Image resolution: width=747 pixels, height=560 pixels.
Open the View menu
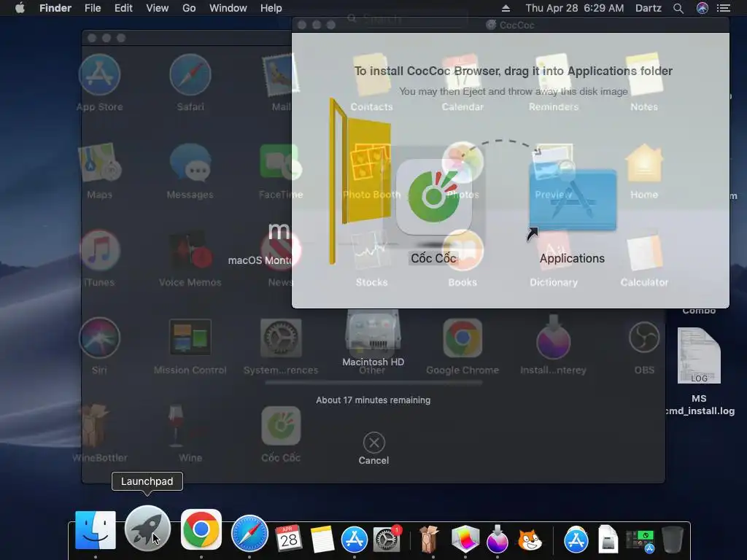[158, 8]
